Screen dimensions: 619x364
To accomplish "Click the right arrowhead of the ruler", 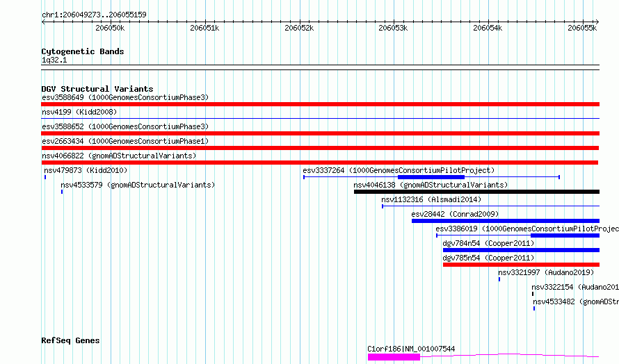I will [597, 22].
